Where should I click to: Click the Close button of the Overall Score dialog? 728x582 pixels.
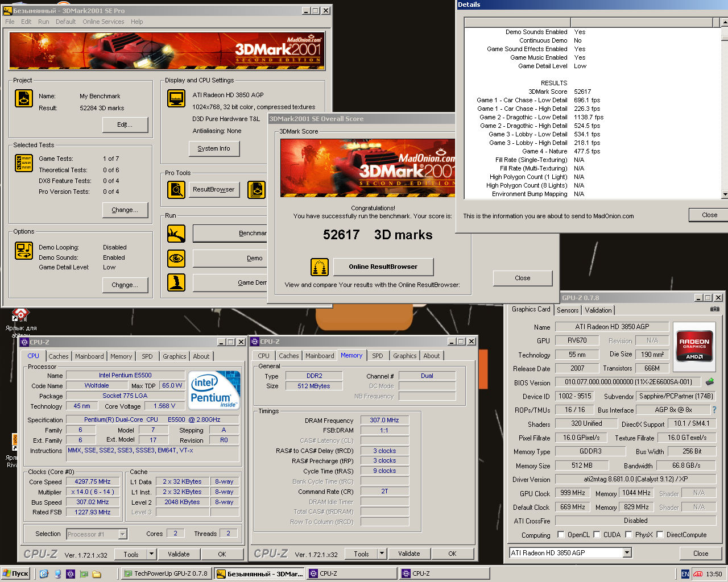[523, 278]
